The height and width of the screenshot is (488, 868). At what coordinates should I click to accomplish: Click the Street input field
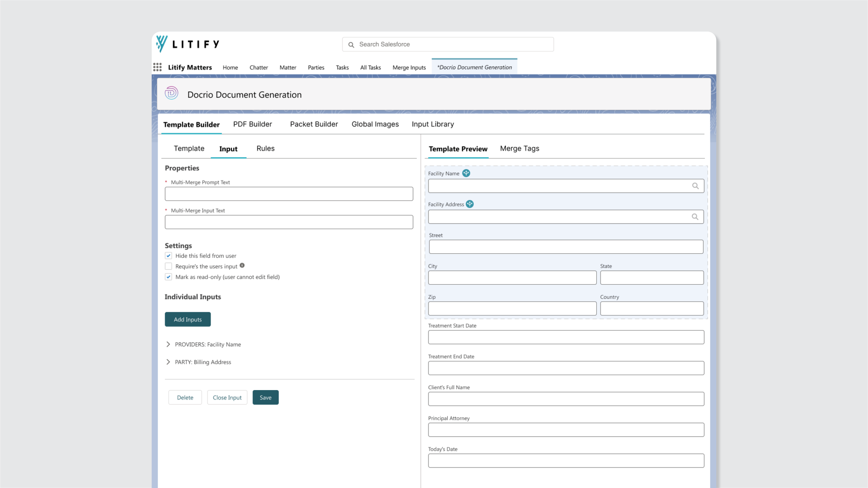566,247
